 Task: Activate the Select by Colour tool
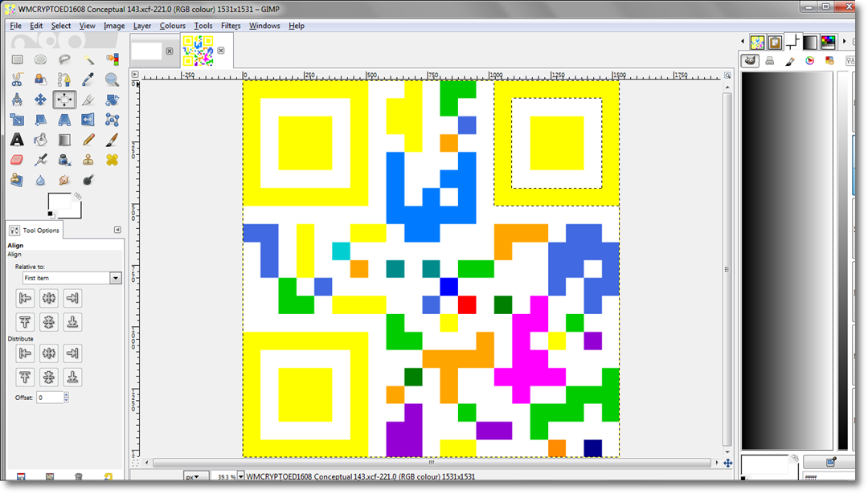point(112,59)
